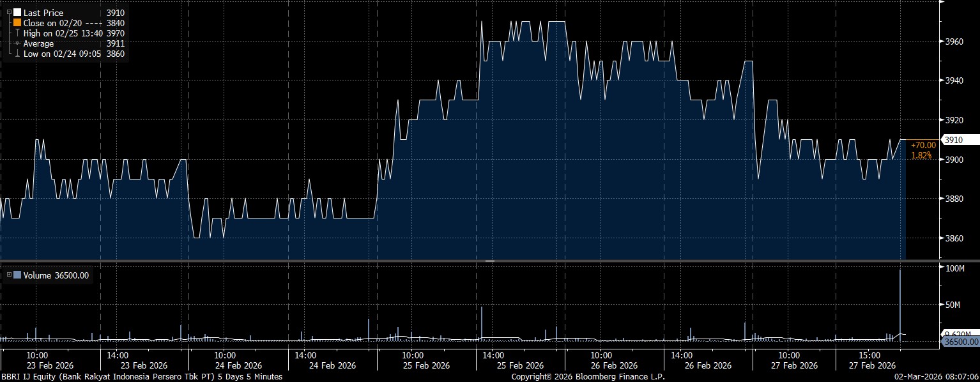
Task: Click the white Last Price color swatch
Action: pyautogui.click(x=17, y=13)
